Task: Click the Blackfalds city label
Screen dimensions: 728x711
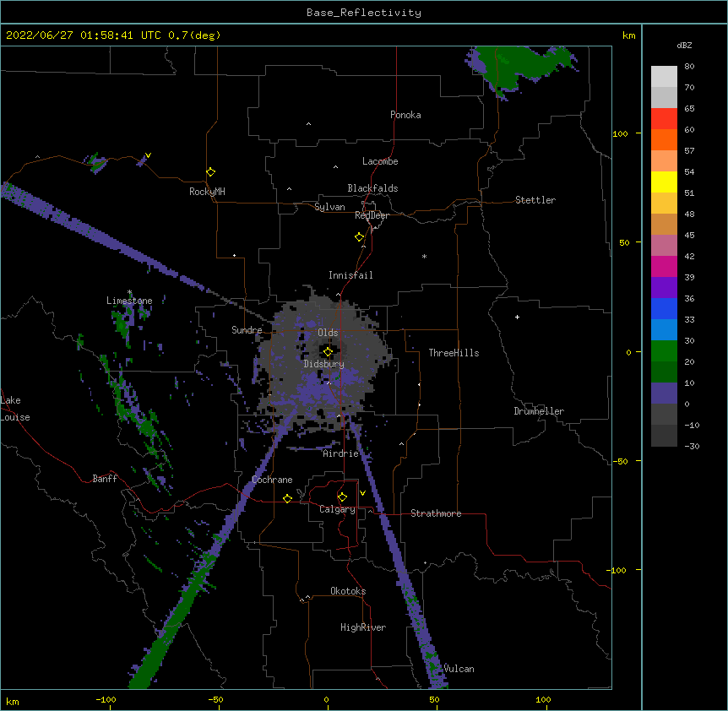Action: point(372,188)
